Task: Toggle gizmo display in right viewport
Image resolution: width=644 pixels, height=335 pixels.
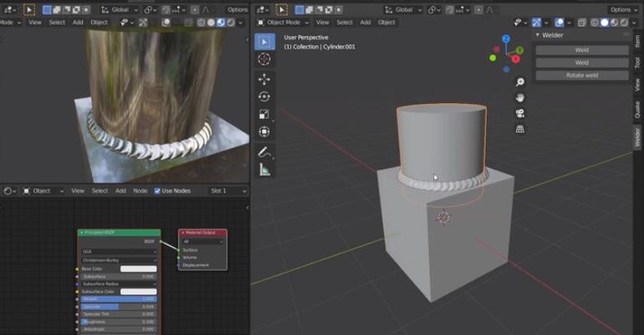Action: pos(536,23)
